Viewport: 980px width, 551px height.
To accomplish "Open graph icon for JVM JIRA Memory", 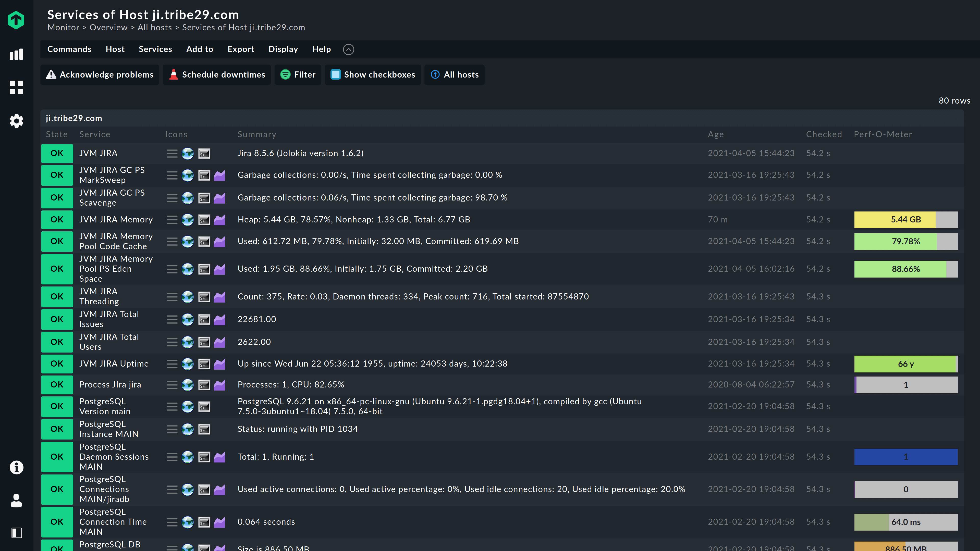I will tap(219, 220).
